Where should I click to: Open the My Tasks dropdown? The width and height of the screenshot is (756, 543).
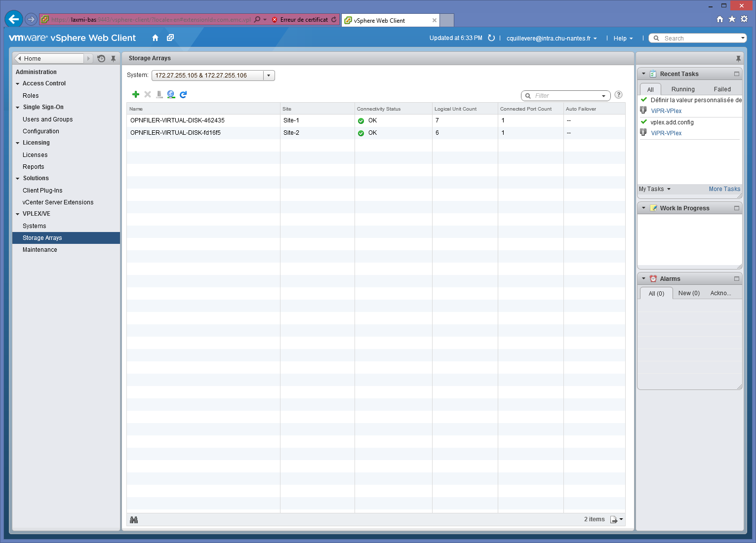pos(655,189)
